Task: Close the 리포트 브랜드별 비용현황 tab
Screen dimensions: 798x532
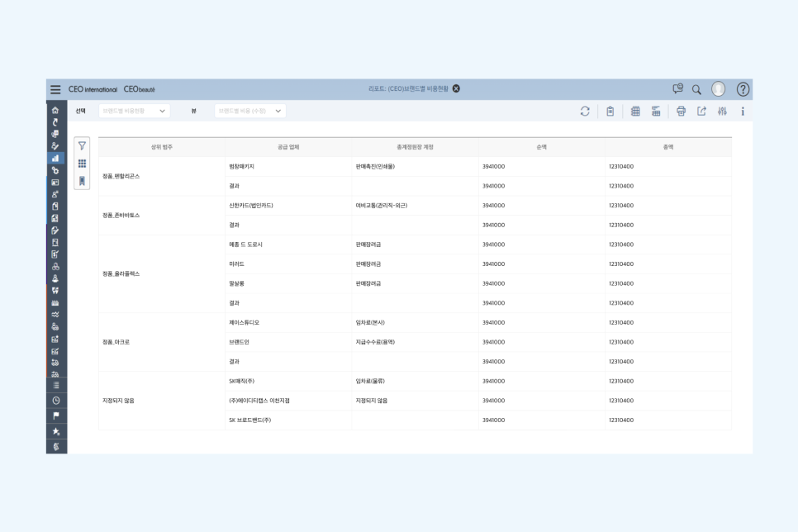Action: click(x=457, y=88)
